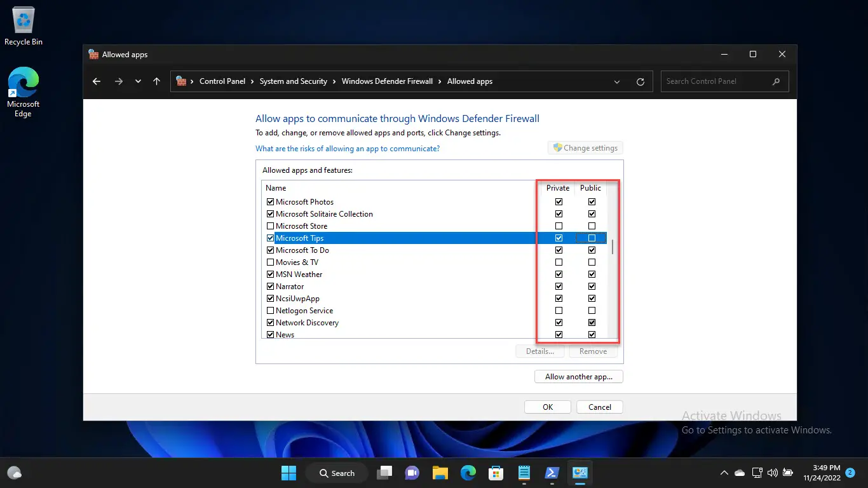Click the firewall icon in the window title bar
The height and width of the screenshot is (488, 868).
[93, 55]
